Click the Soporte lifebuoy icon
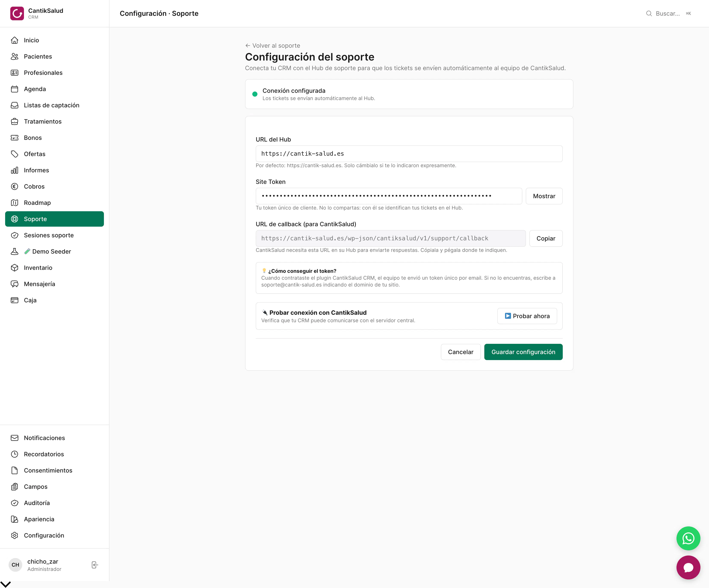 [15, 219]
